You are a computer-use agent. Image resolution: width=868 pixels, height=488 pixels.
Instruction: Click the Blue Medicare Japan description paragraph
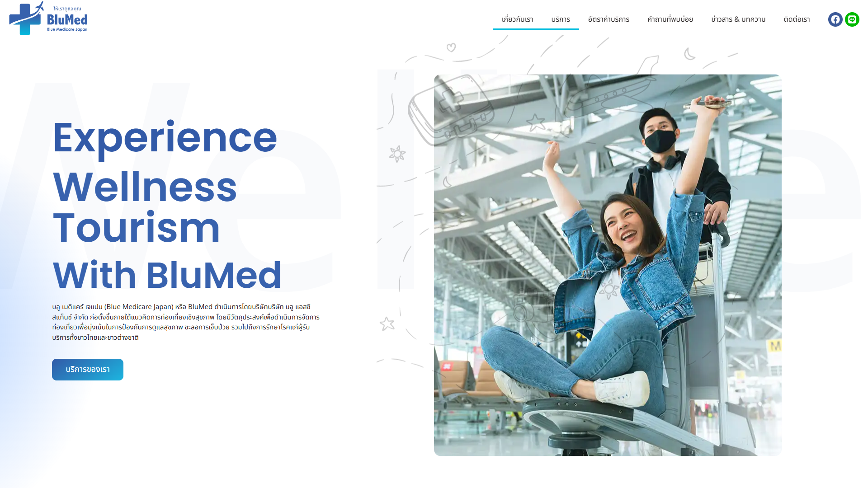(186, 322)
